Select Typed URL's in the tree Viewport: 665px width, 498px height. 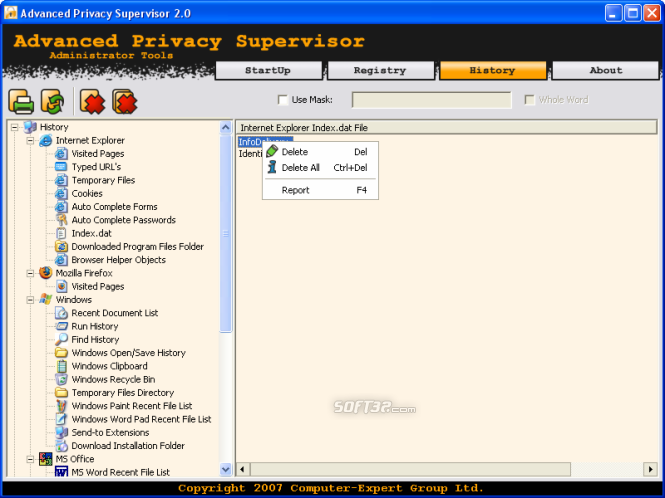coord(96,167)
